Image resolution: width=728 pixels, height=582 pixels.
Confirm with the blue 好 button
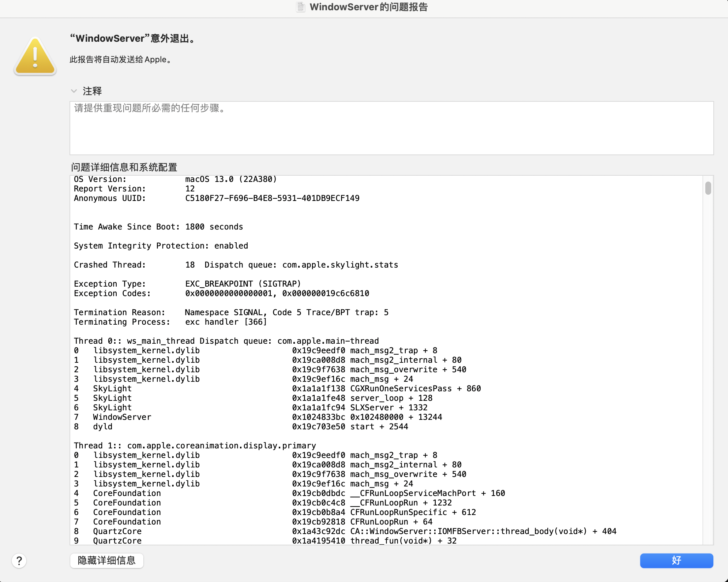click(x=676, y=560)
